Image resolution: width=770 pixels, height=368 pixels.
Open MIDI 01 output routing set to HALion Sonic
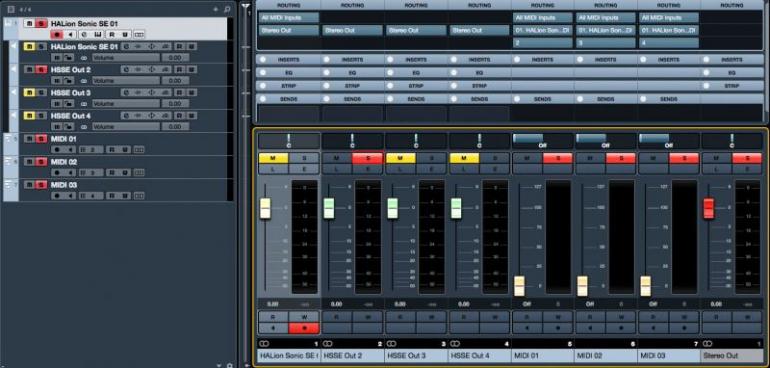(543, 30)
